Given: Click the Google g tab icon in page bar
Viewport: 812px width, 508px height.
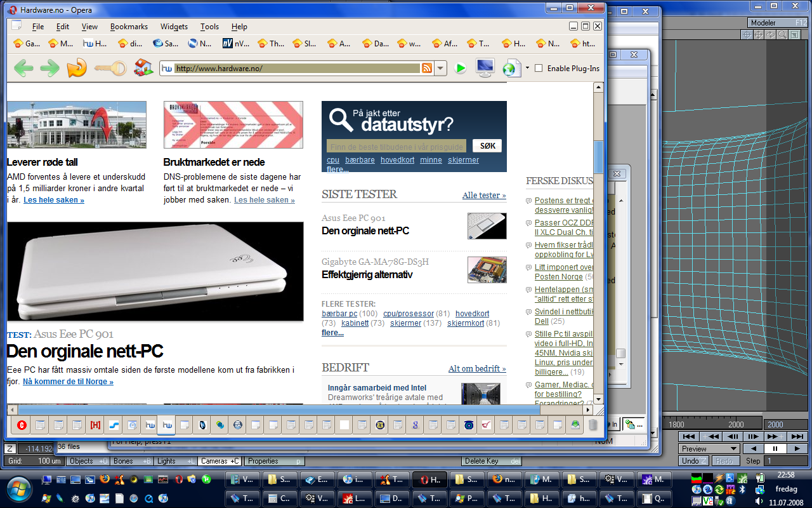Looking at the screenshot, I should coord(415,425).
